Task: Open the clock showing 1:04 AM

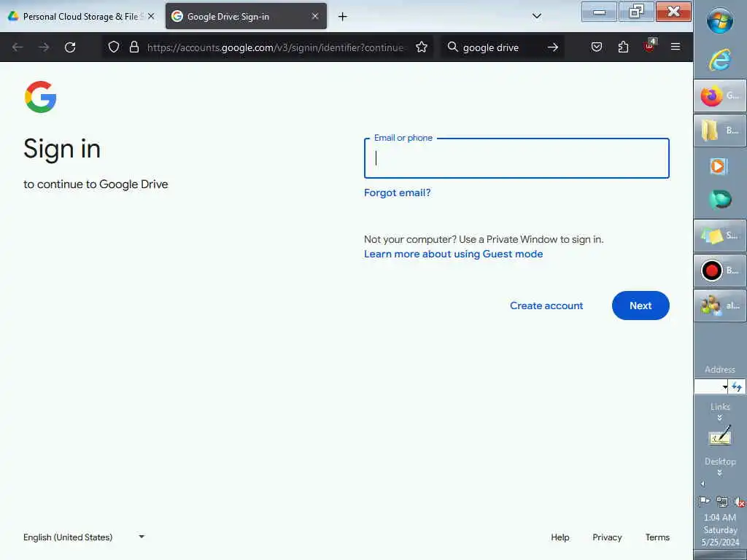Action: coord(720,529)
